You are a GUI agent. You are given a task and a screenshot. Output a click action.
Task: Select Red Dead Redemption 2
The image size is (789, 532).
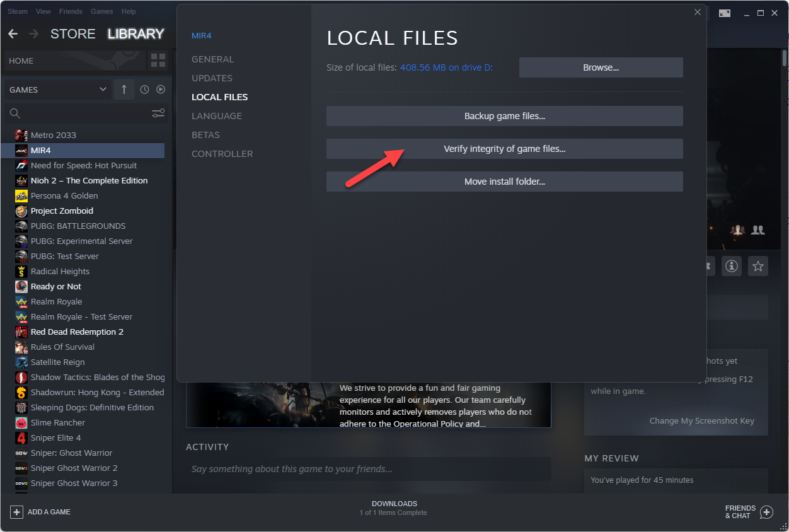77,332
